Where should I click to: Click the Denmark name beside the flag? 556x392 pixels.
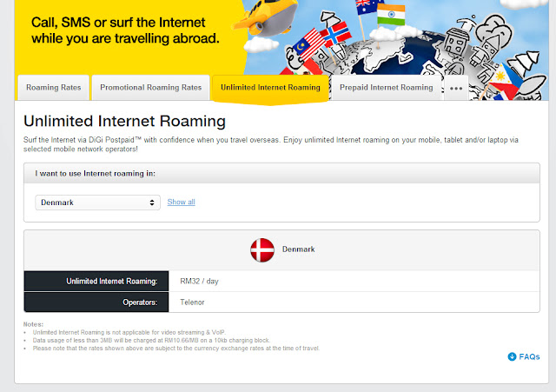pyautogui.click(x=299, y=249)
